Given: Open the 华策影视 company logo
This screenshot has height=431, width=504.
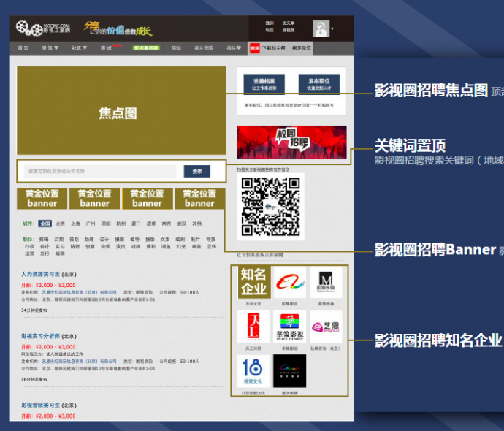Looking at the screenshot, I should [289, 327].
